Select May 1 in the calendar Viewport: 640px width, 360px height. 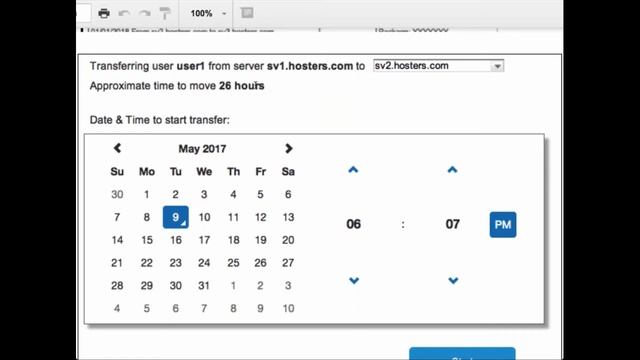[x=147, y=194]
